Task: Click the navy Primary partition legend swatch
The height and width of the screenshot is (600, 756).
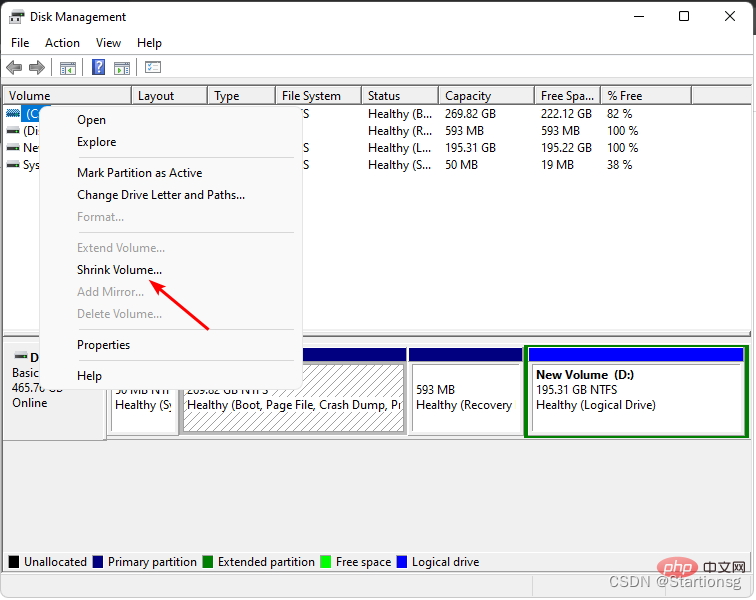Action: (x=98, y=562)
